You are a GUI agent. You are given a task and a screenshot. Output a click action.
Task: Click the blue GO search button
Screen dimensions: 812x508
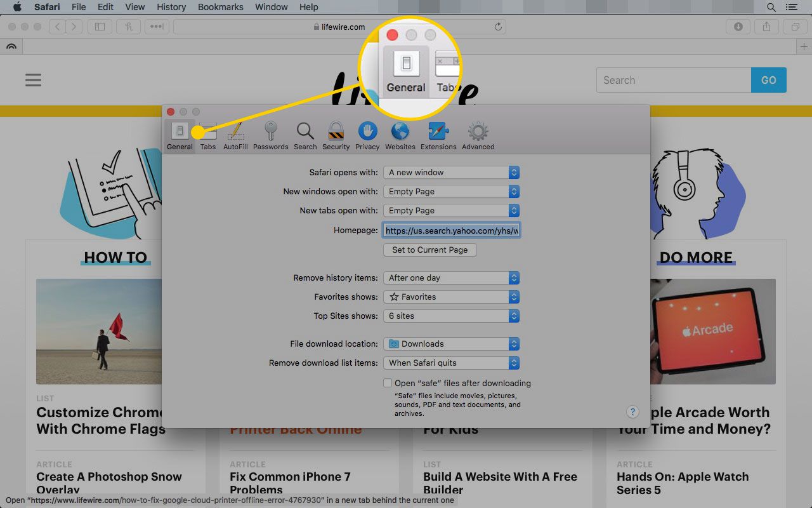(769, 80)
